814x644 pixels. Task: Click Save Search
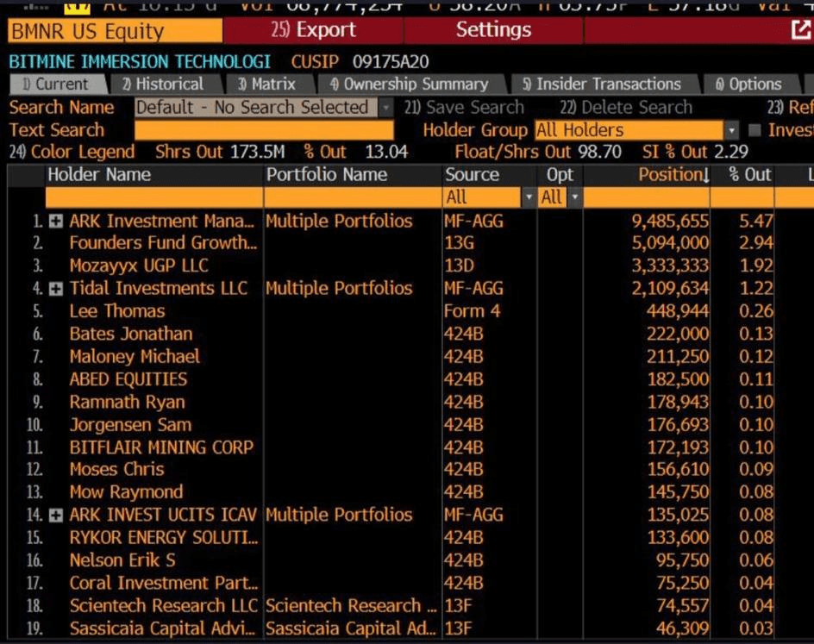click(x=464, y=108)
